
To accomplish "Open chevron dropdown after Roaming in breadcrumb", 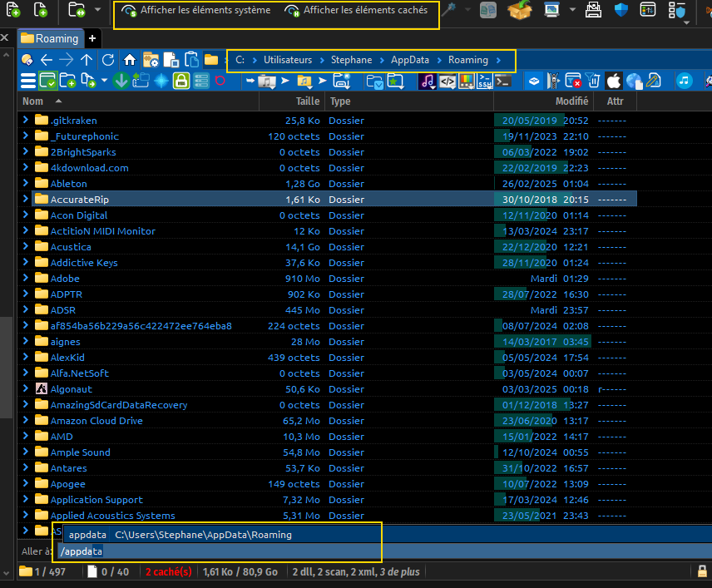I will point(498,60).
